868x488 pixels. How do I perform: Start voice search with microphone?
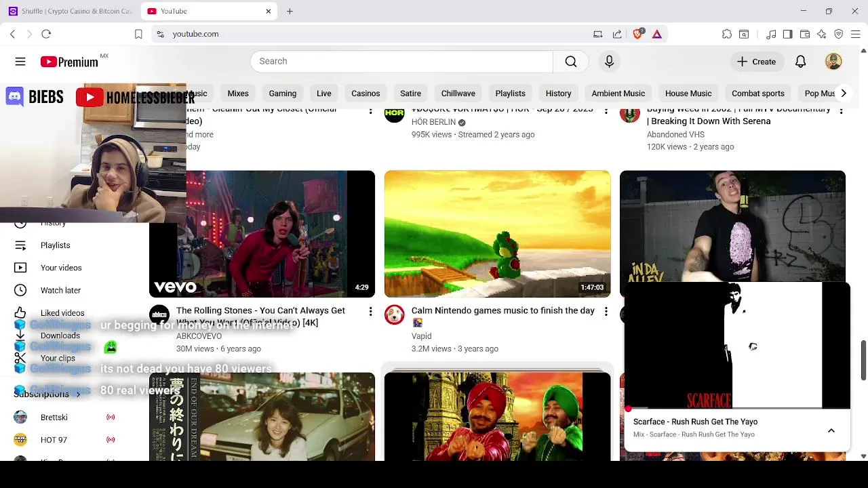click(609, 62)
